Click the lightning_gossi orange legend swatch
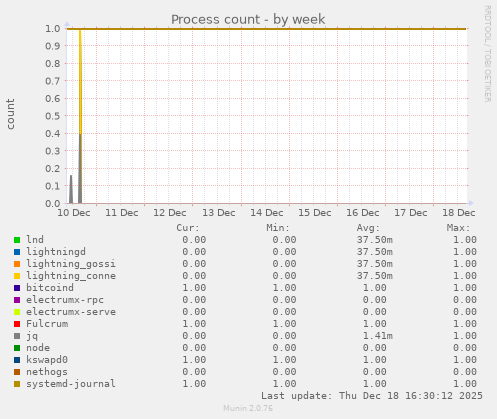Viewport: 497px width, 419px height. point(17,264)
